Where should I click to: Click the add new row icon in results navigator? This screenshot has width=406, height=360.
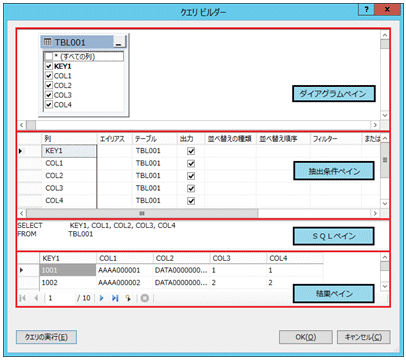(128, 298)
